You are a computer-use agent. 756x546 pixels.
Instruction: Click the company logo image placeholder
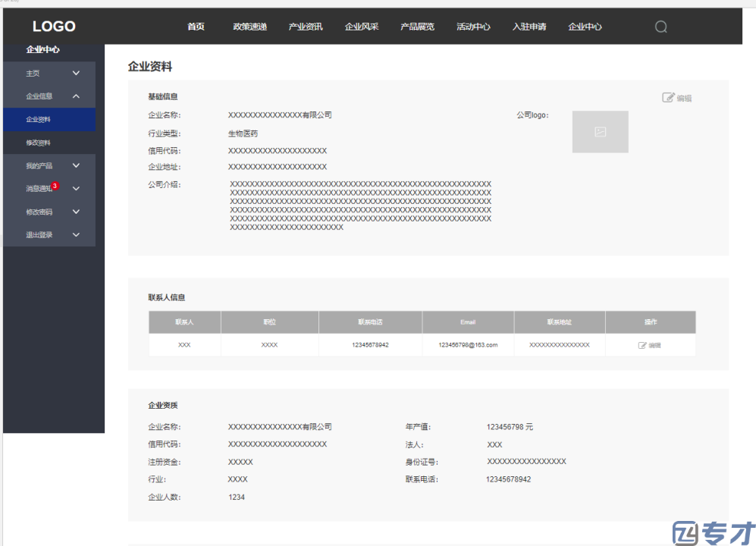point(600,131)
